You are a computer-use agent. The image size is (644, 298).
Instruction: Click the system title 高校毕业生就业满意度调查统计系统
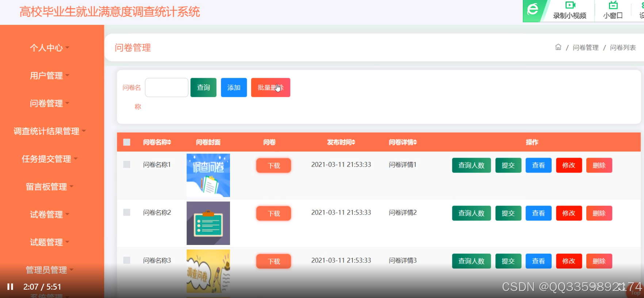click(x=110, y=12)
